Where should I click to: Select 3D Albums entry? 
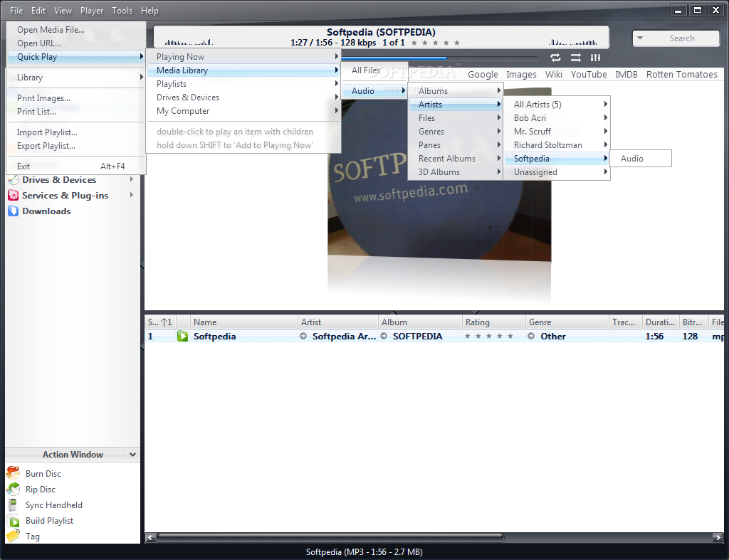click(x=456, y=172)
